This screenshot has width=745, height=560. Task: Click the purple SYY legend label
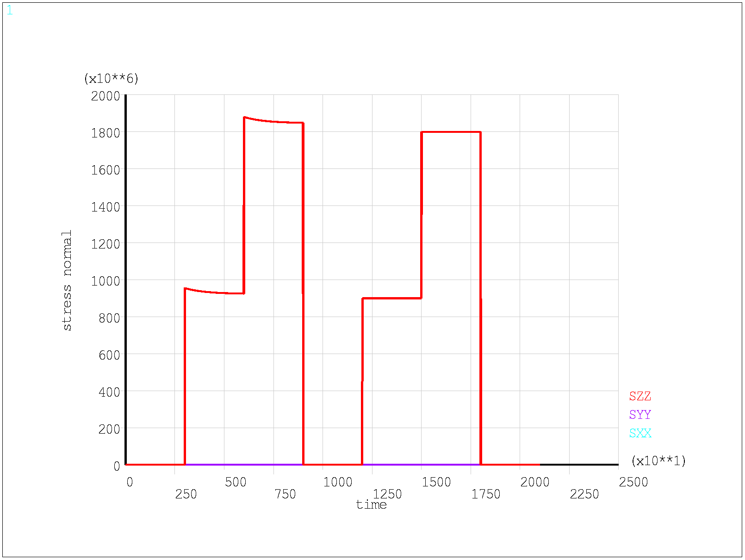640,415
